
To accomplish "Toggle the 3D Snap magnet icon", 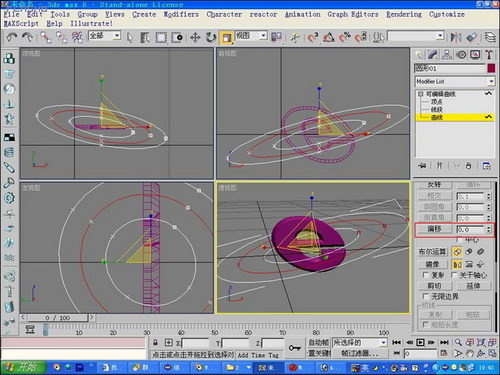I will pyautogui.click(x=313, y=37).
